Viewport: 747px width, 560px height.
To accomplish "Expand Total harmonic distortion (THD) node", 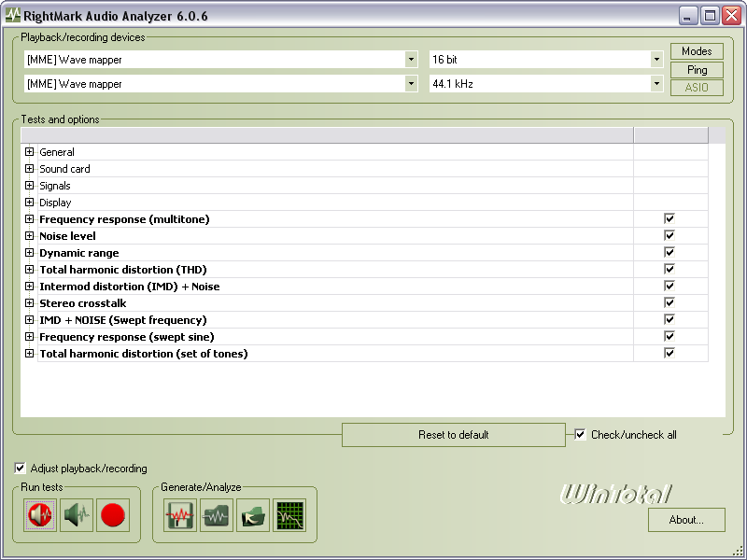I will point(30,269).
